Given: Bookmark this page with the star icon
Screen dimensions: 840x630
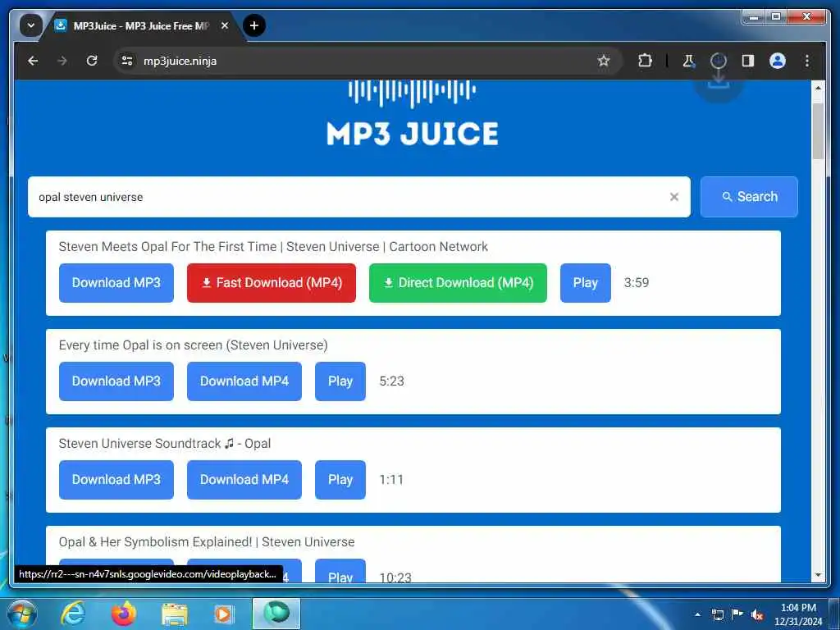Looking at the screenshot, I should (604, 61).
